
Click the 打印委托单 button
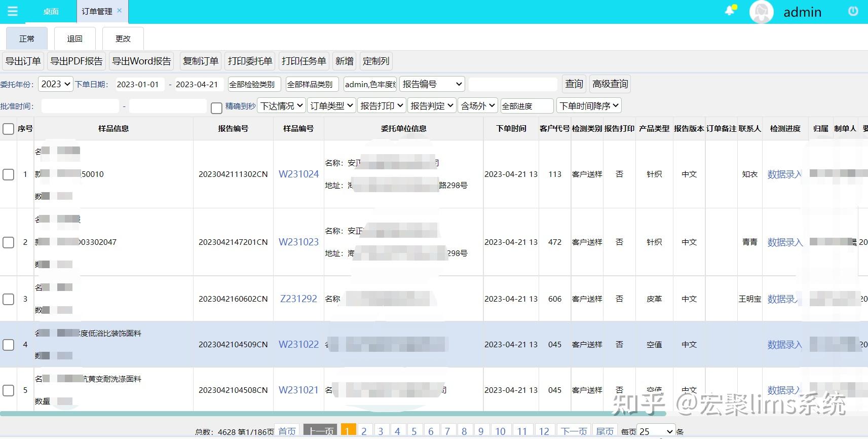[x=250, y=61]
